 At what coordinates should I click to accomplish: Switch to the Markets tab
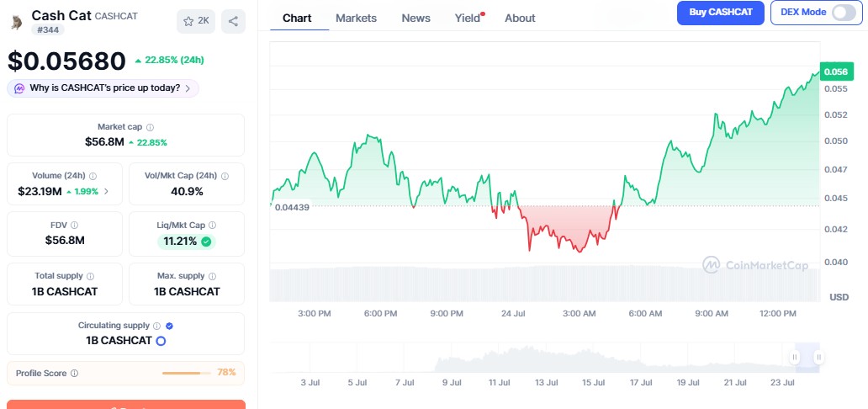(356, 18)
